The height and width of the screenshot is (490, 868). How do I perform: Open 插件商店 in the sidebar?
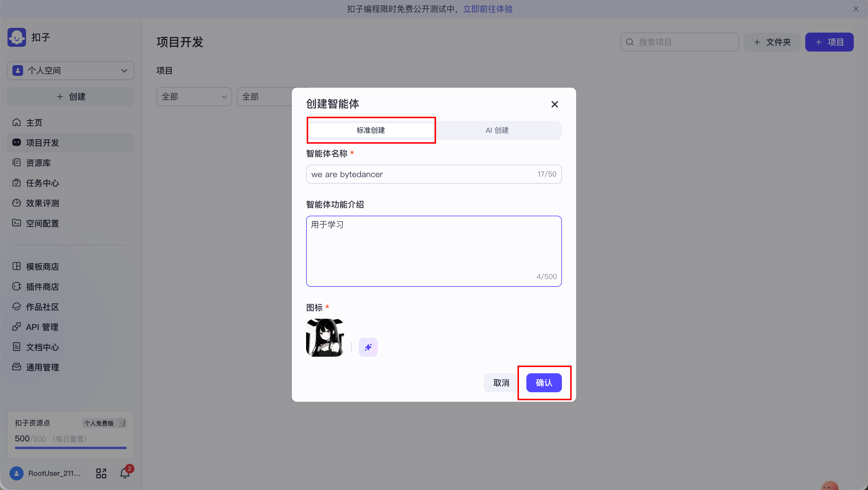[x=42, y=287]
